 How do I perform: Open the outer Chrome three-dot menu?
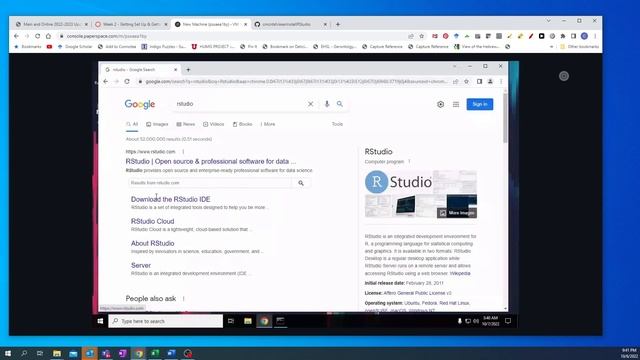[x=595, y=36]
